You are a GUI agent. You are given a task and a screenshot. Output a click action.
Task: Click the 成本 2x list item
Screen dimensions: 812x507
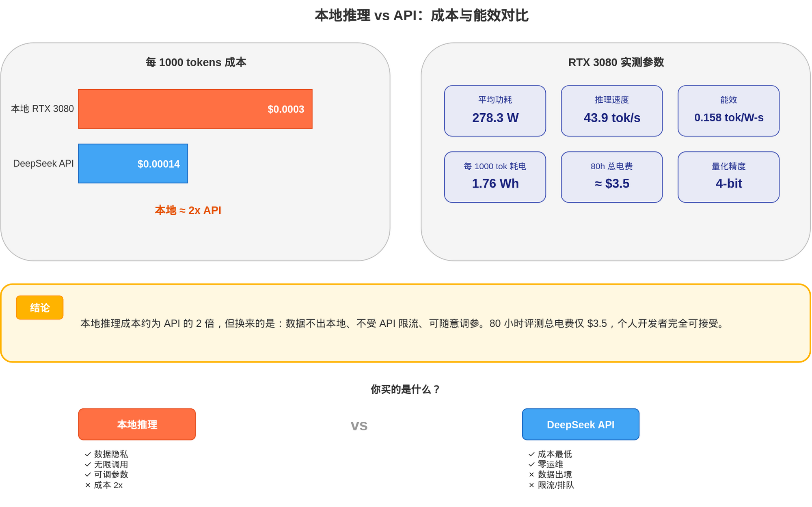tap(104, 485)
